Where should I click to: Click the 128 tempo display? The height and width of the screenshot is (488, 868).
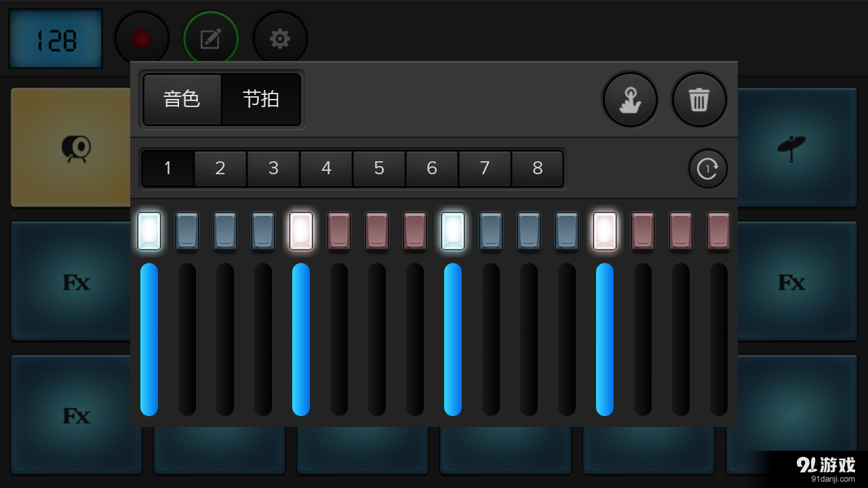point(56,39)
